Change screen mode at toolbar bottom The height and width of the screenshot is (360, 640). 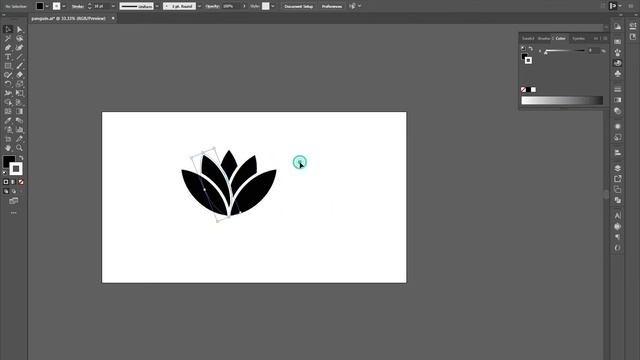(x=13, y=201)
